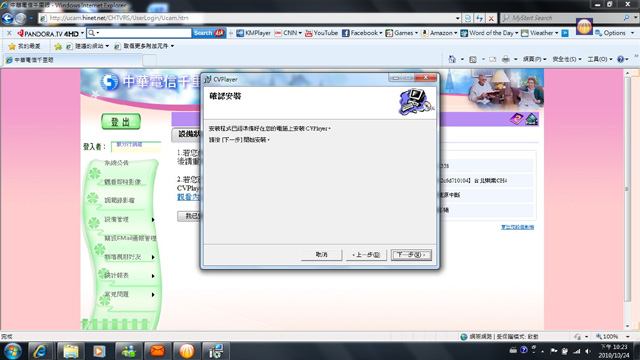Open the Games toolbar dropdown
The image size is (640, 360).
click(x=416, y=33)
